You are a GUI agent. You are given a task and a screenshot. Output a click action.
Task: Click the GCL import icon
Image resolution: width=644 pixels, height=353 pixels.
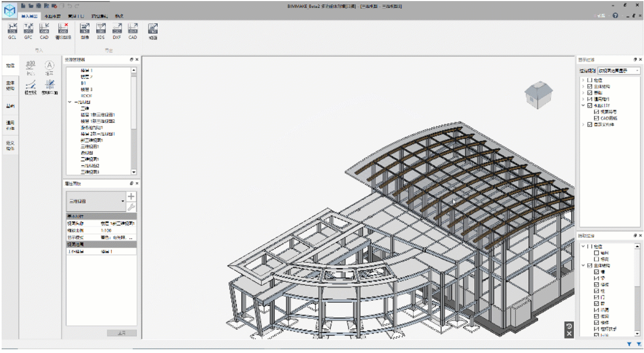pos(12,30)
